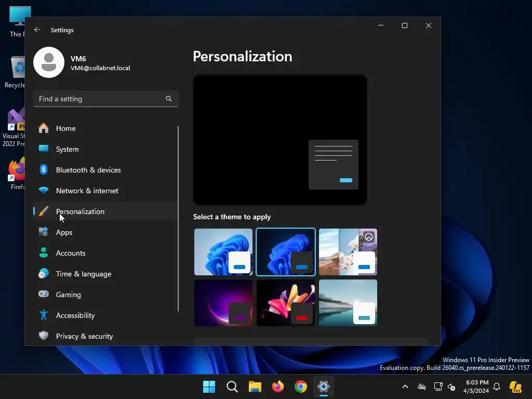Click VM6@collabnet.local account email
532x399 pixels.
click(100, 68)
